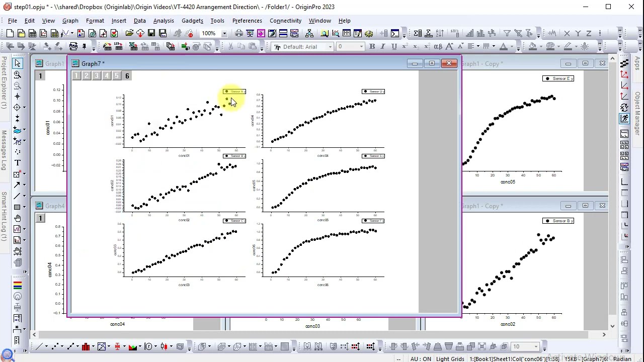Click the horizontal scrollbar right arrow
The image size is (644, 362).
point(604,334)
